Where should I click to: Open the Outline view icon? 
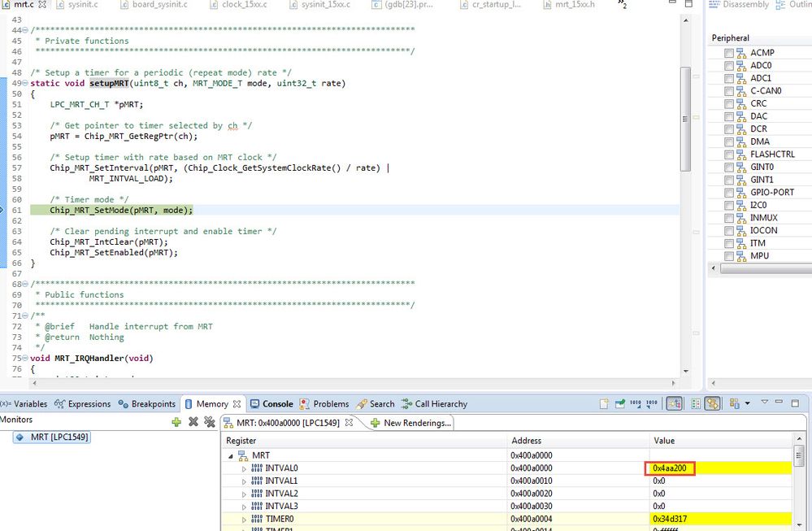coord(780,5)
